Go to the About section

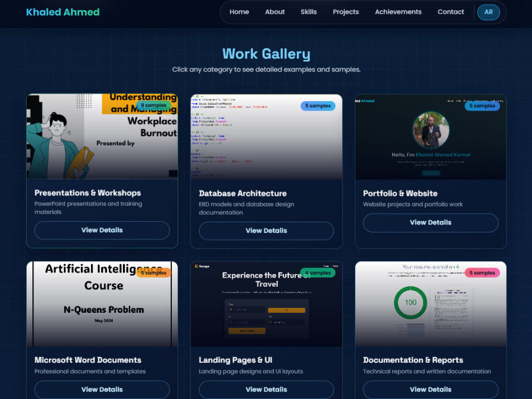click(x=275, y=12)
